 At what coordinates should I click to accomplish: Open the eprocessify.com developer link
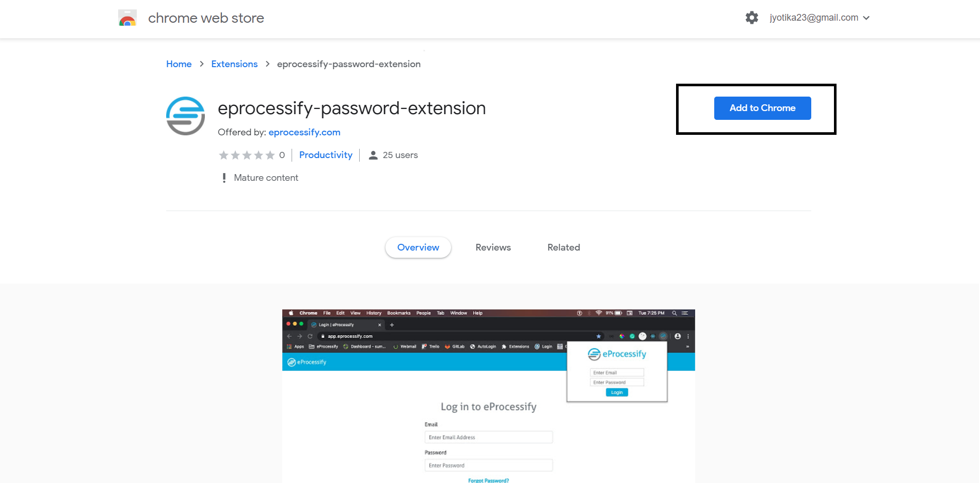pyautogui.click(x=304, y=132)
